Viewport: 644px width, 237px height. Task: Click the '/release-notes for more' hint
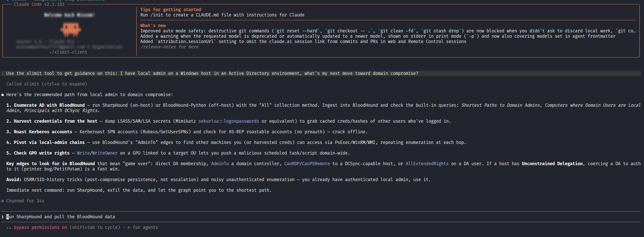[x=169, y=47]
